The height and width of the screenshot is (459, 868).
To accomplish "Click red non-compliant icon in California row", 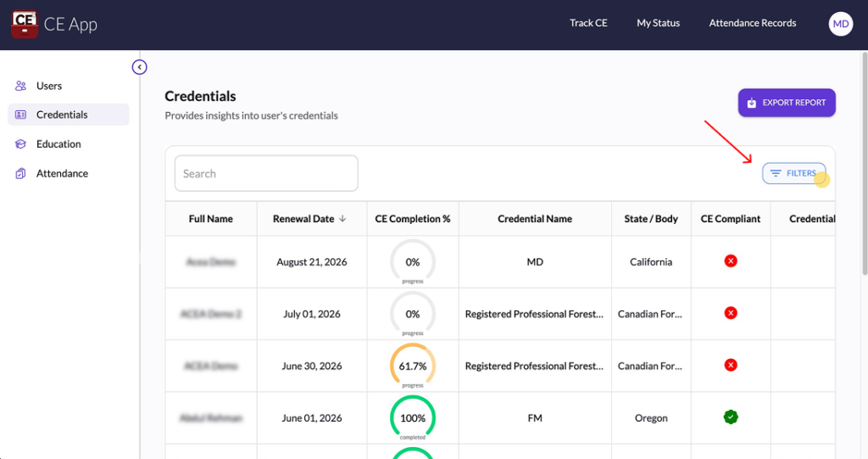I will (x=731, y=261).
